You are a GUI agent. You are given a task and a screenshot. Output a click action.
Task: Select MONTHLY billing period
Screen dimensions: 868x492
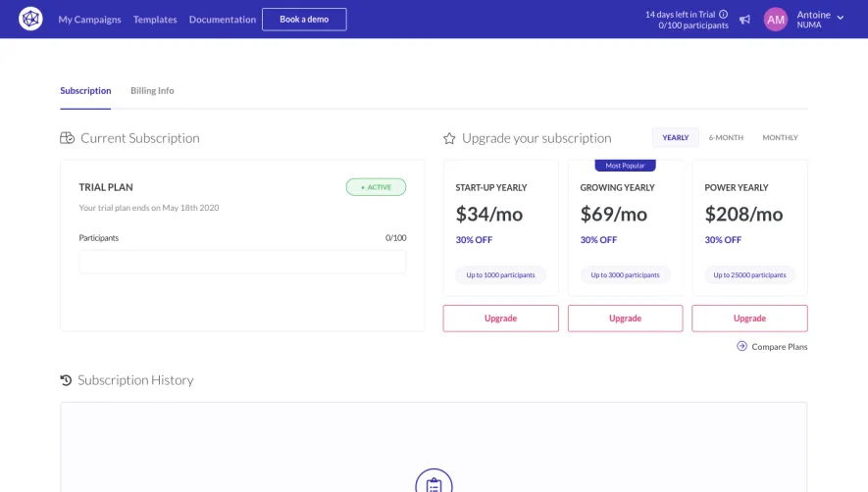tap(780, 137)
